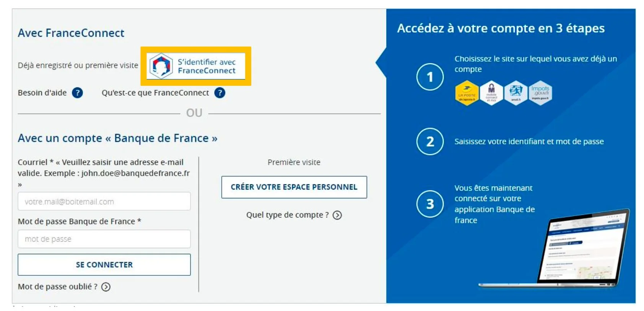The image size is (644, 311).
Task: Click the help icon beside 'Qu'est-ce que FranceConnect'
Action: click(220, 93)
